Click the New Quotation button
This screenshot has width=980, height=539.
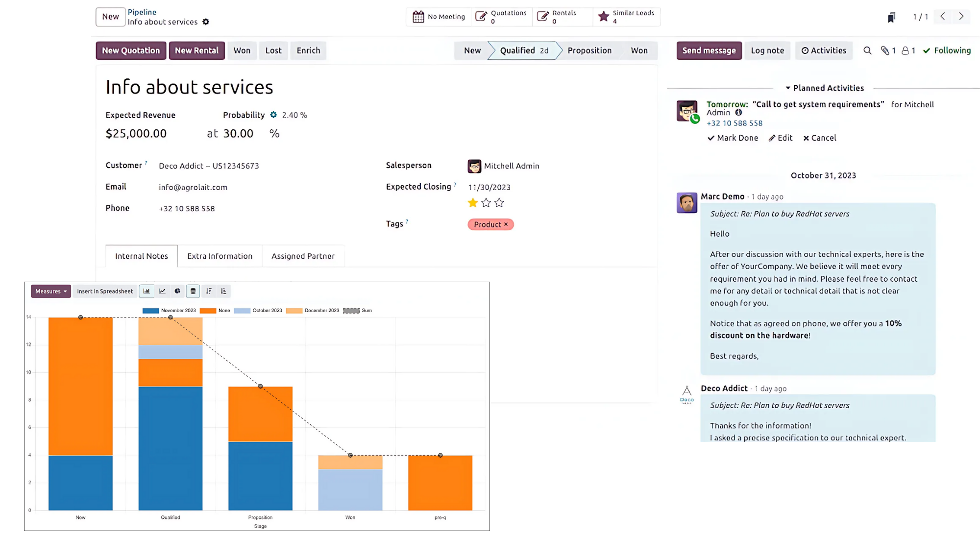[131, 50]
